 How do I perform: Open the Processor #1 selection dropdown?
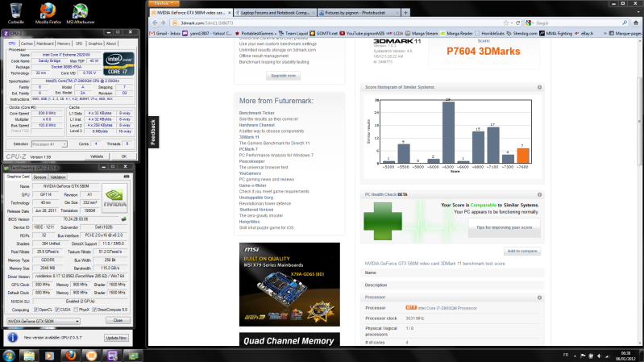pos(49,144)
